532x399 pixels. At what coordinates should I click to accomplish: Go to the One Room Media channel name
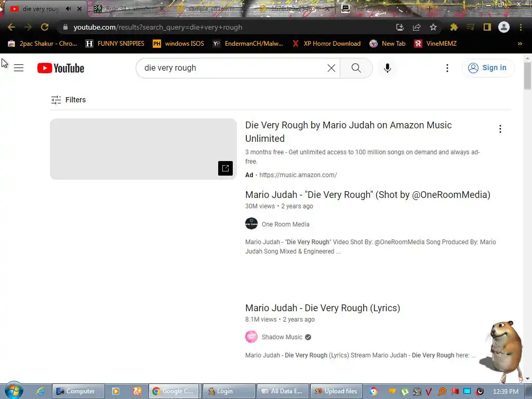coord(285,224)
